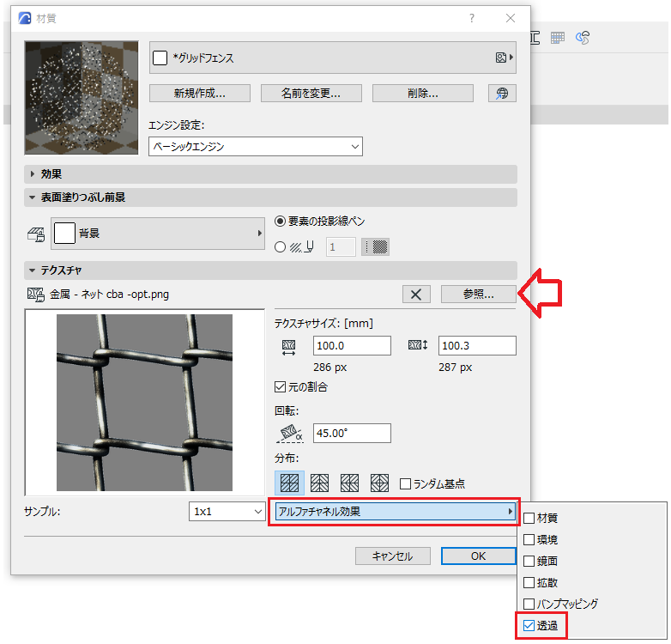Image resolution: width=671 pixels, height=644 pixels.
Task: Click the 参照... button
Action: (x=478, y=295)
